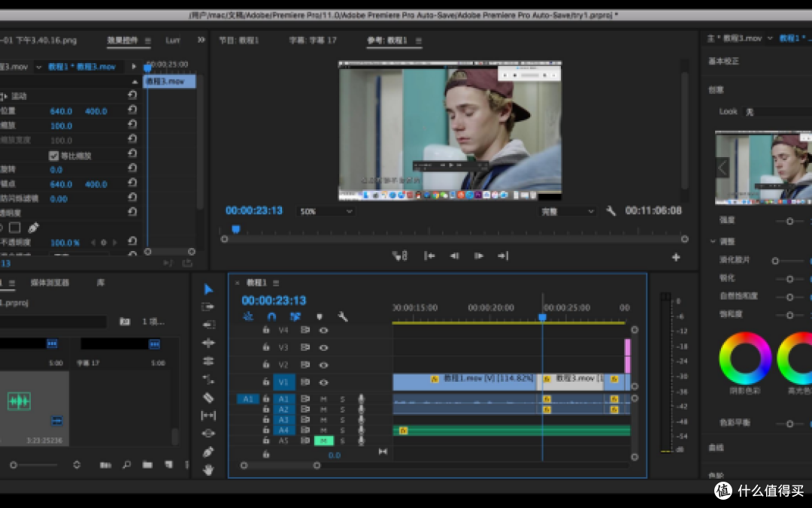Open the 50% zoom level dropdown

(x=326, y=211)
